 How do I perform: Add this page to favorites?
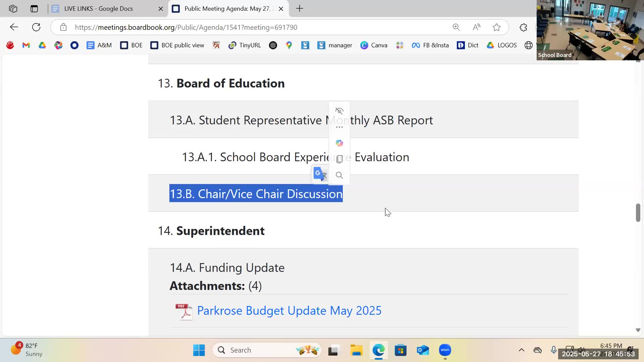point(496,27)
